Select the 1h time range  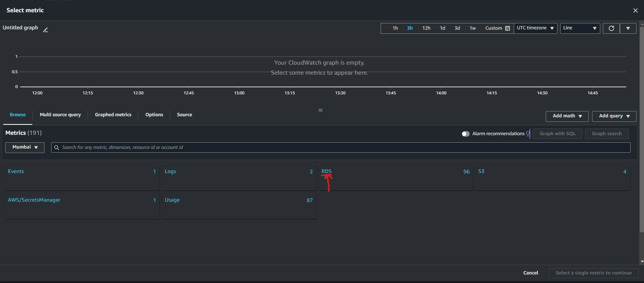tap(395, 28)
